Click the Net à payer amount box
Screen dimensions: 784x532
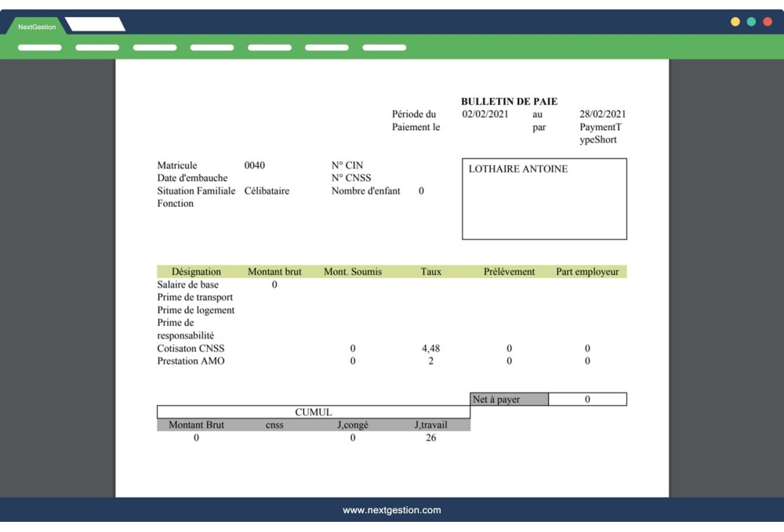point(588,399)
